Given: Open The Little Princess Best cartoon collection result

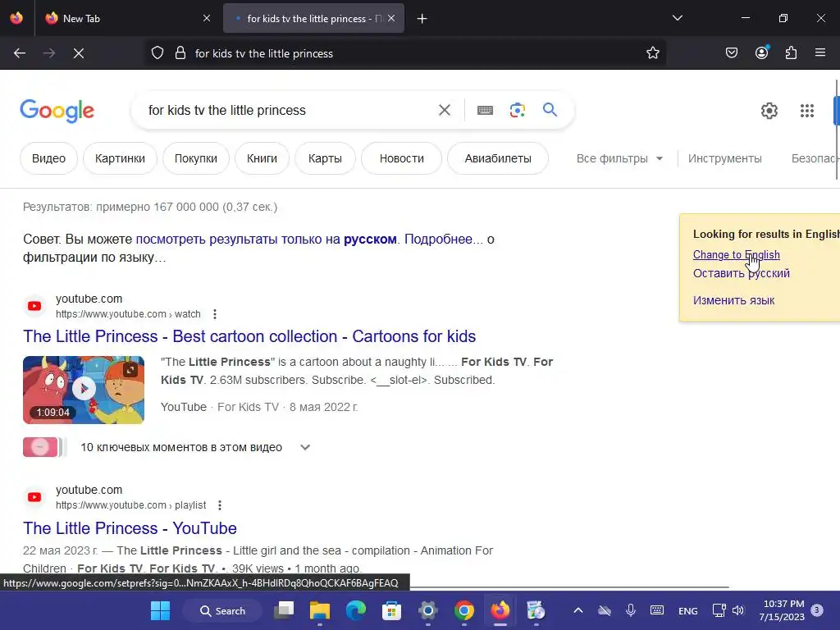Looking at the screenshot, I should click(x=249, y=336).
